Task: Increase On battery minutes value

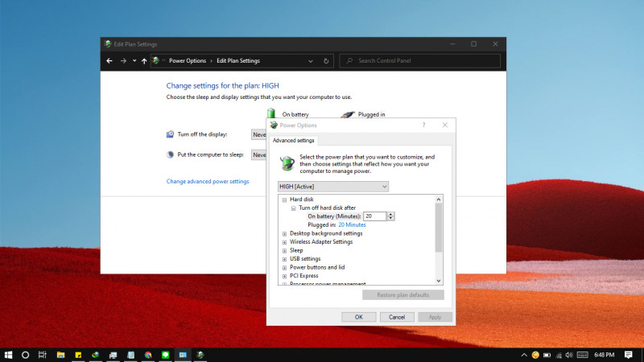Action: 390,214
